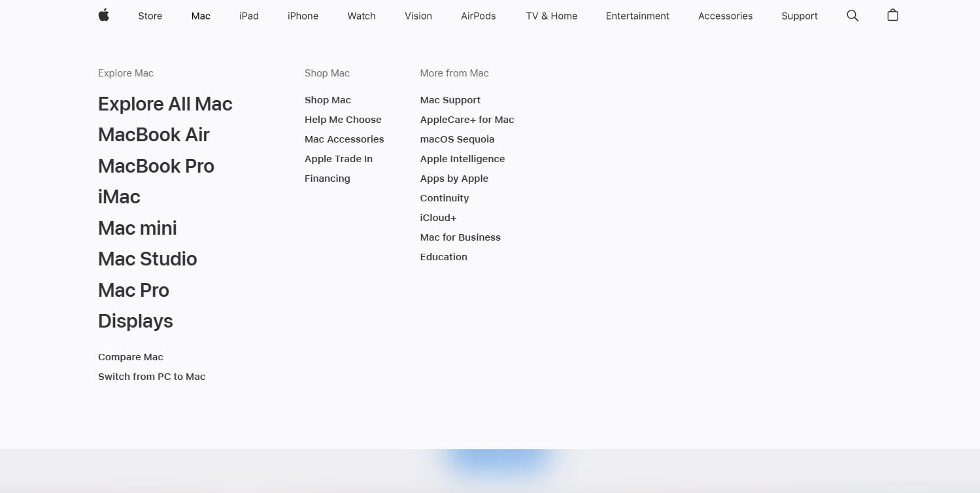The image size is (980, 493).
Task: Open the Vision menu
Action: tap(418, 16)
